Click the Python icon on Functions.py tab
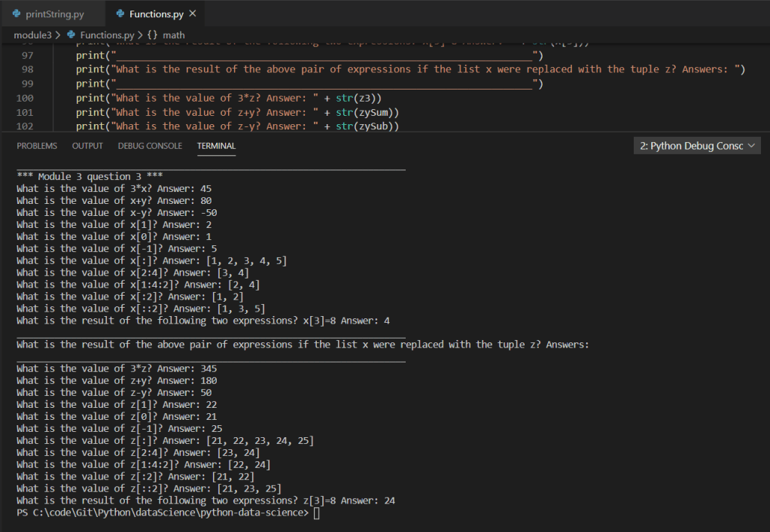770x532 pixels. click(120, 14)
